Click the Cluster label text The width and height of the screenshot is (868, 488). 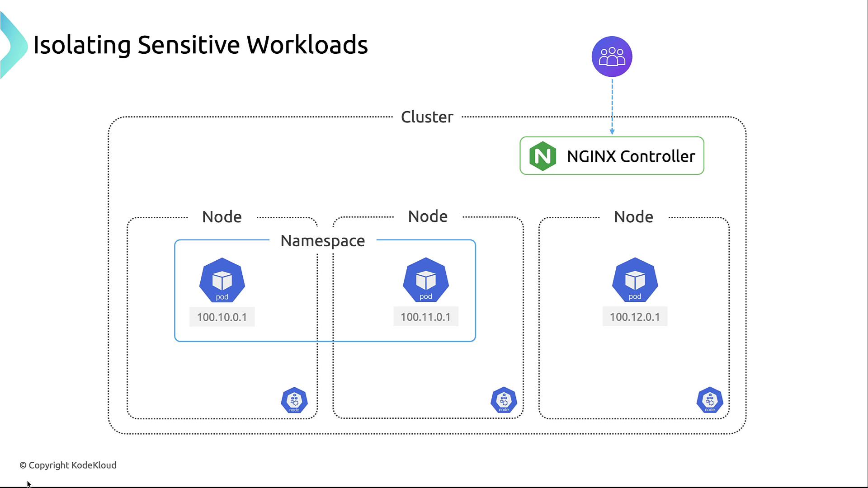click(427, 117)
